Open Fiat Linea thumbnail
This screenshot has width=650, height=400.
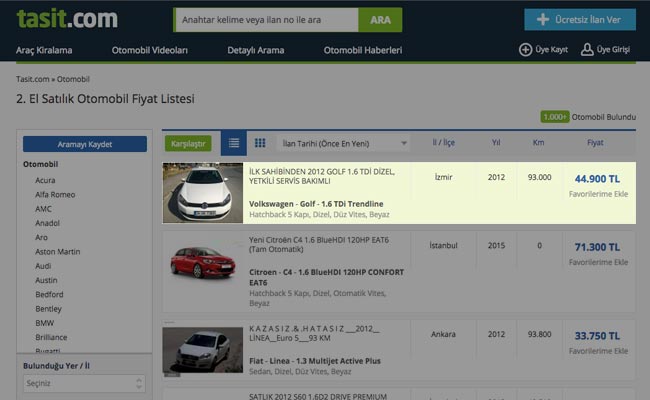pos(203,350)
